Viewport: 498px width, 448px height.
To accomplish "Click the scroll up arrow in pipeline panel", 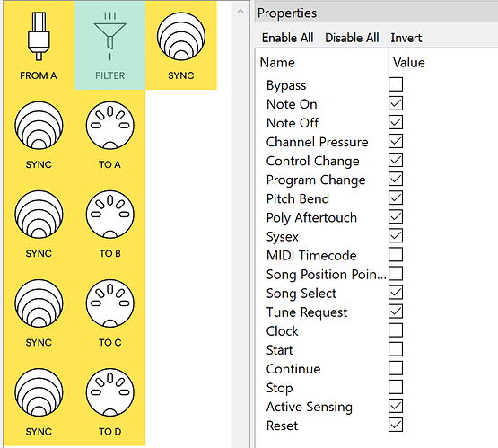I will (240, 12).
